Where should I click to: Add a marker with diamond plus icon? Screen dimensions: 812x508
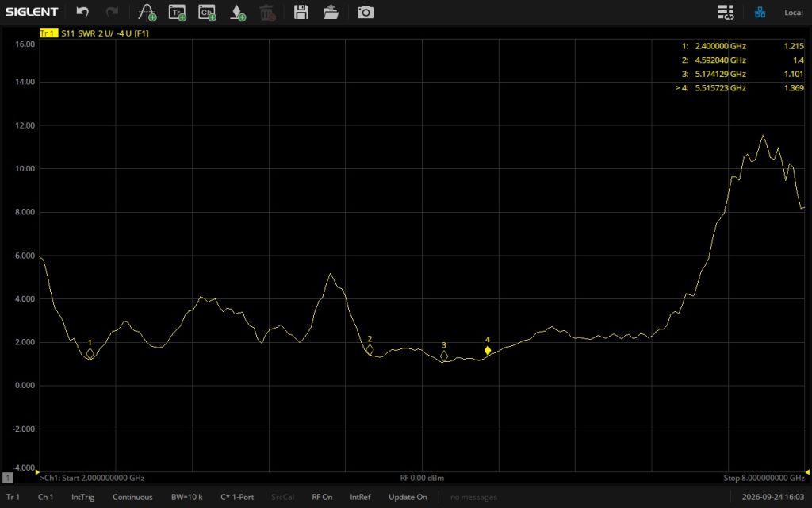tap(238, 13)
